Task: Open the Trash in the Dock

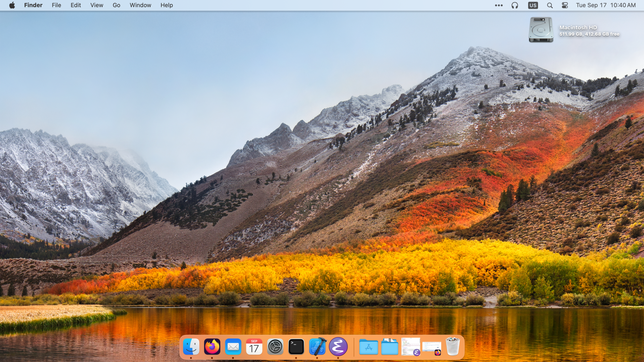Action: coord(452,347)
